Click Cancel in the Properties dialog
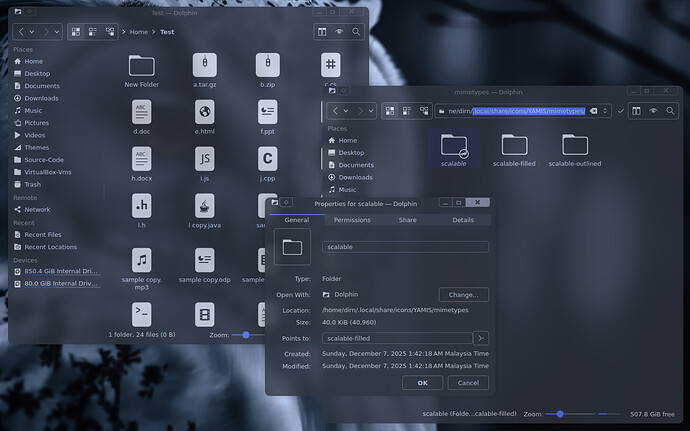Screen dimensions: 690x431 pos(467,383)
